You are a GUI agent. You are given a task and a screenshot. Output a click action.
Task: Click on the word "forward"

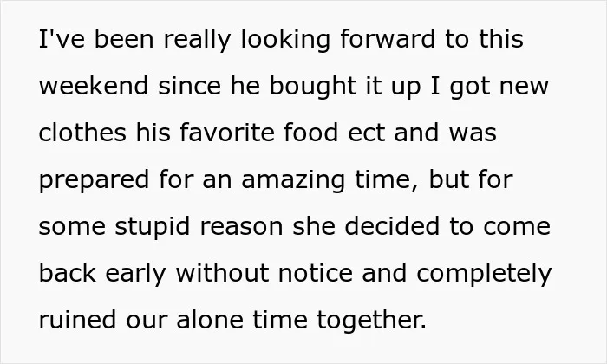click(388, 39)
